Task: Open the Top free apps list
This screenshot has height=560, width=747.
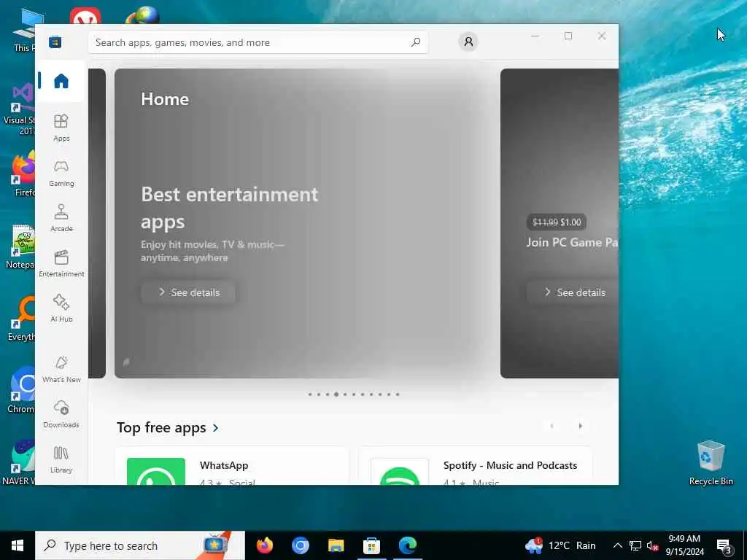Action: (161, 427)
